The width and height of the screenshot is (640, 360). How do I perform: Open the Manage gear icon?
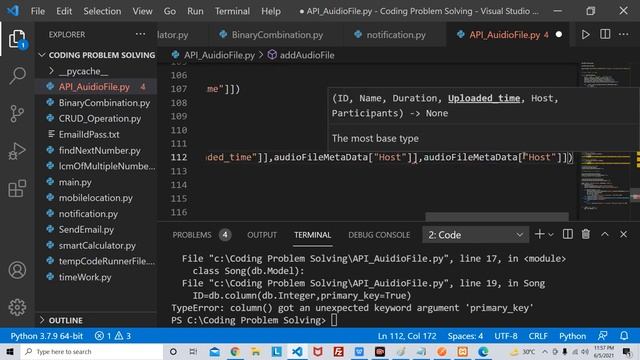pos(17,307)
